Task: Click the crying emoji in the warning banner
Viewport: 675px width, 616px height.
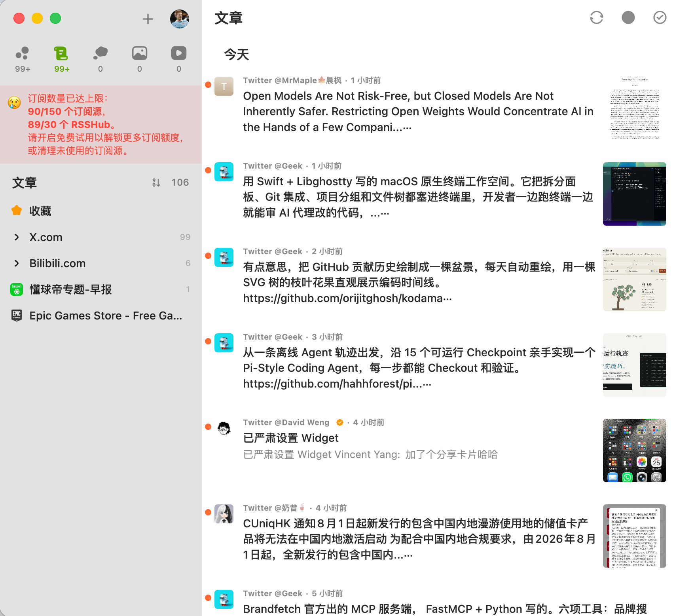Action: pos(14,103)
